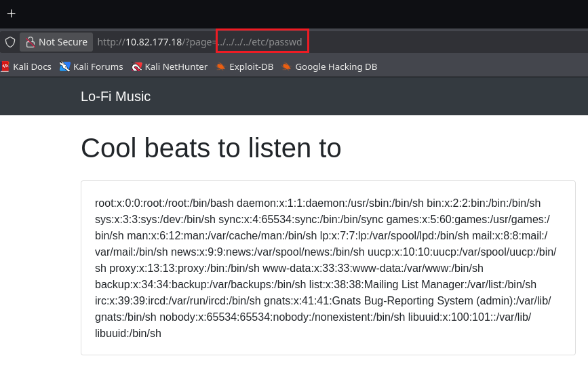This screenshot has height=375, width=588.
Task: Open the Kali NetHunter bookmark label
Action: coord(176,66)
